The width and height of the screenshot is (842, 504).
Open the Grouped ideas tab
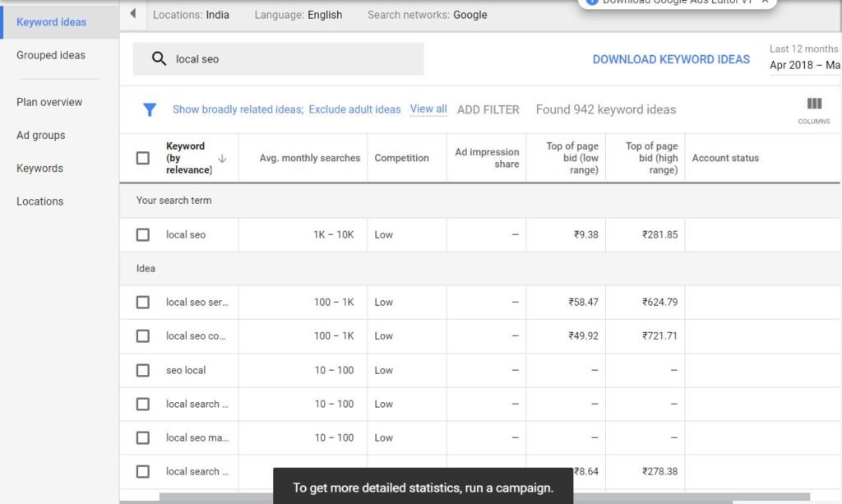point(51,55)
